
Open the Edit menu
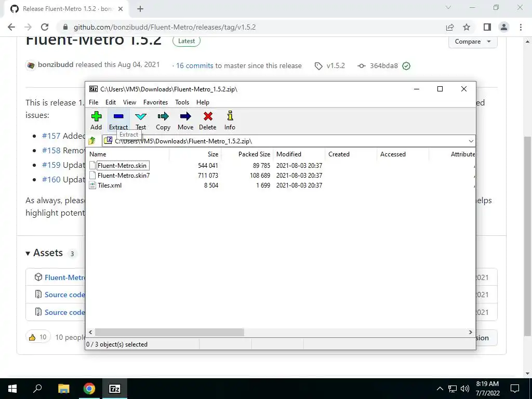[x=111, y=102]
